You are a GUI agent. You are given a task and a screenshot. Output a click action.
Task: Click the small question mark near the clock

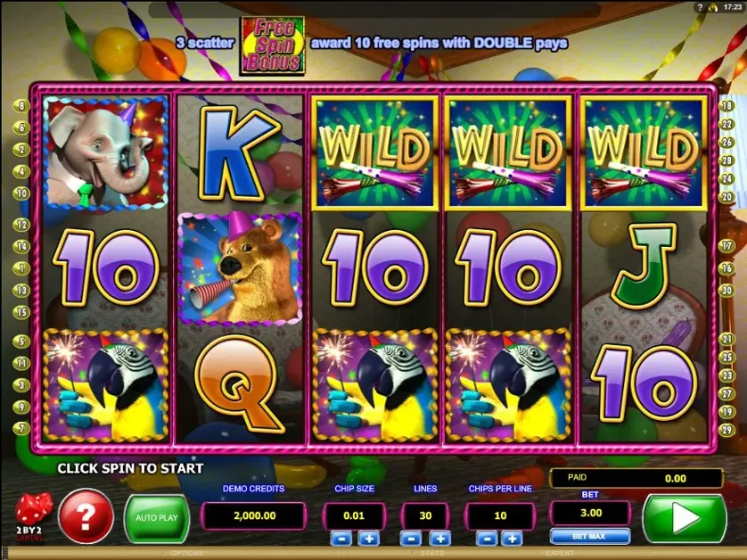(700, 7)
